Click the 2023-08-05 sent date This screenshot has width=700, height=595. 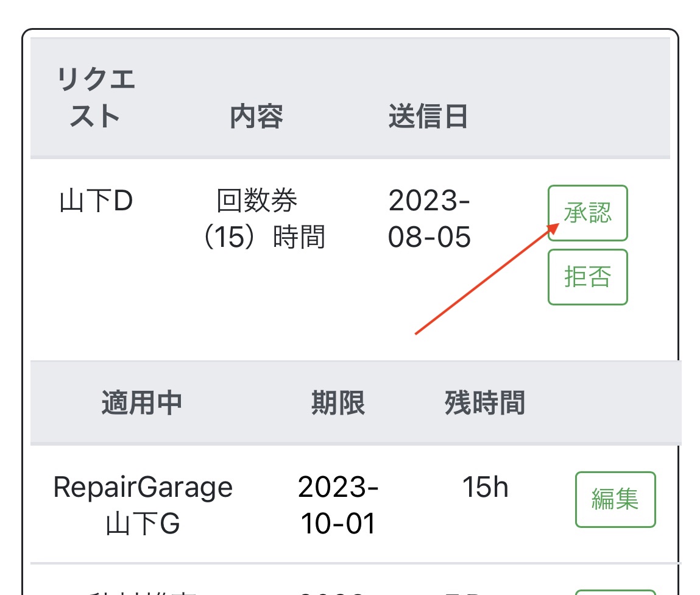click(429, 219)
